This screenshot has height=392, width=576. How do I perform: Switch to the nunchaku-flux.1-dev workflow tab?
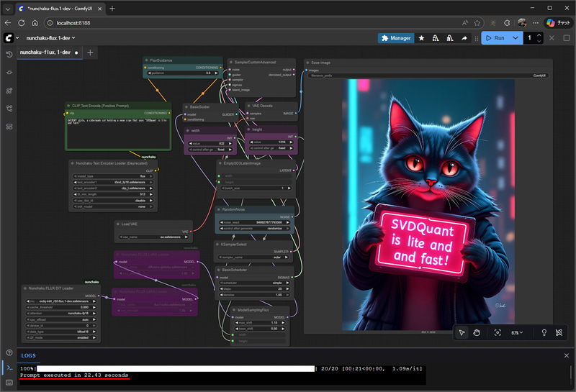pyautogui.click(x=45, y=53)
